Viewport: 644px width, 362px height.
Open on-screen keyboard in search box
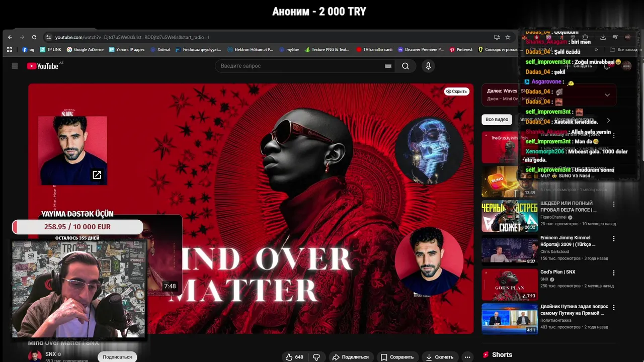tap(388, 66)
